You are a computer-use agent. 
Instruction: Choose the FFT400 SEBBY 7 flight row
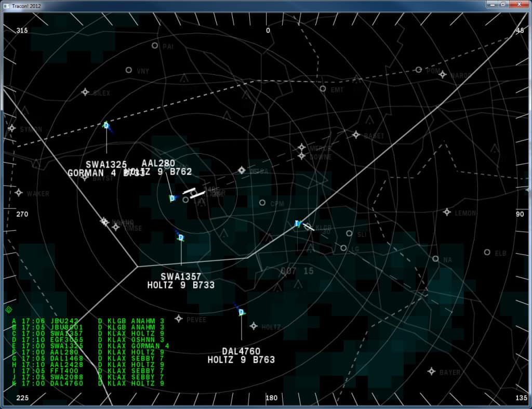88,371
